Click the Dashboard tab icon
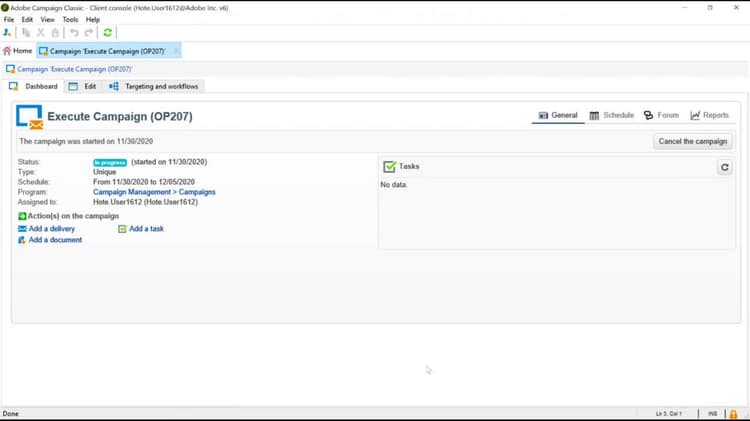This screenshot has width=750, height=421. (x=13, y=87)
